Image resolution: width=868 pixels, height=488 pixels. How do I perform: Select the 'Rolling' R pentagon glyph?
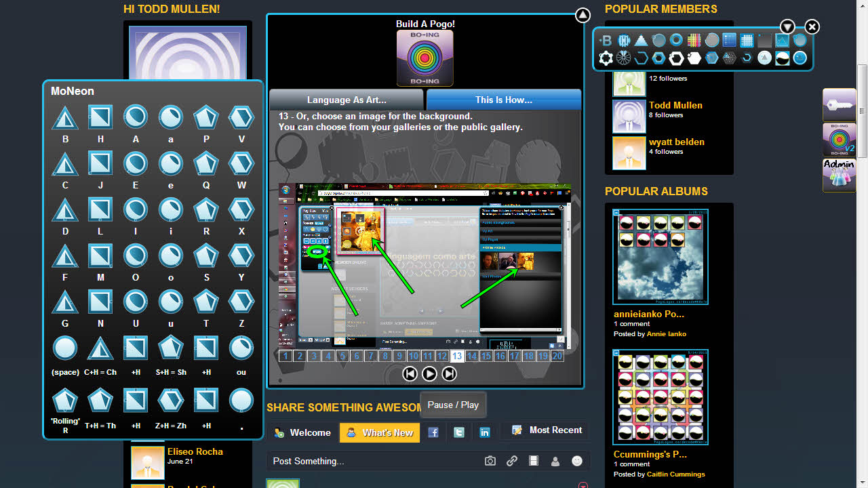pyautogui.click(x=65, y=400)
